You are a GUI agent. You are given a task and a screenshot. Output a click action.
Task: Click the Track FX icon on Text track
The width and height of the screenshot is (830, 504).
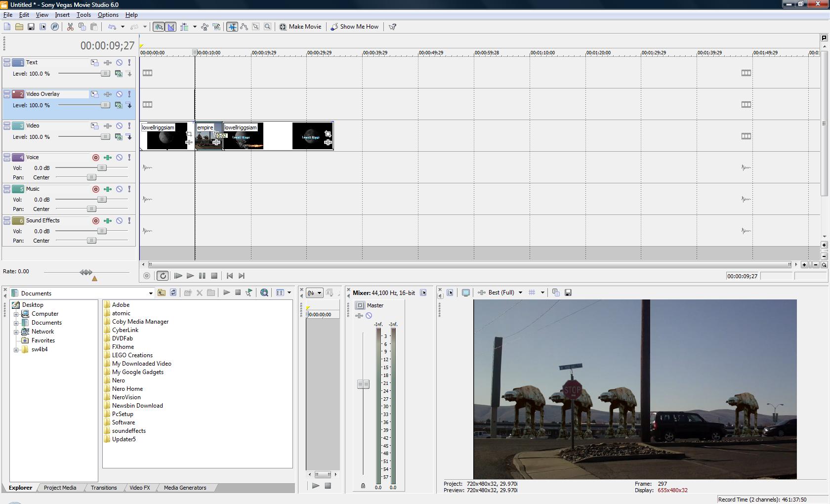pos(107,63)
